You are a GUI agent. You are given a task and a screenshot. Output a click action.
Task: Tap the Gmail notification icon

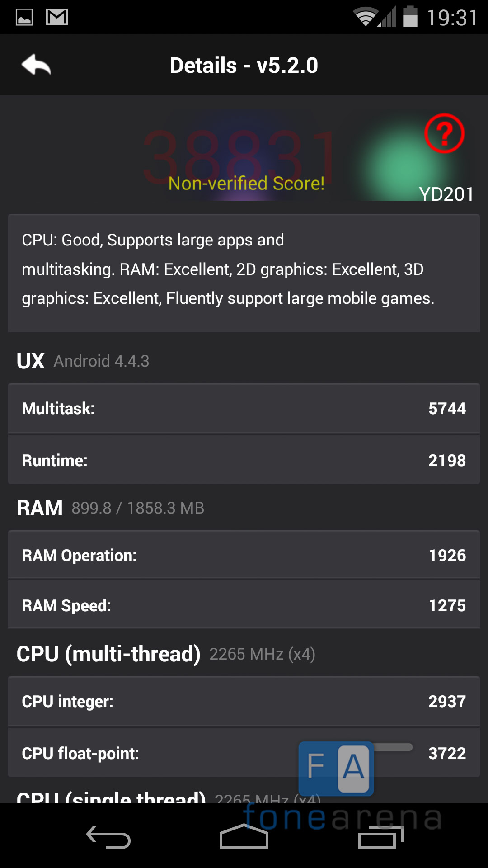click(57, 17)
